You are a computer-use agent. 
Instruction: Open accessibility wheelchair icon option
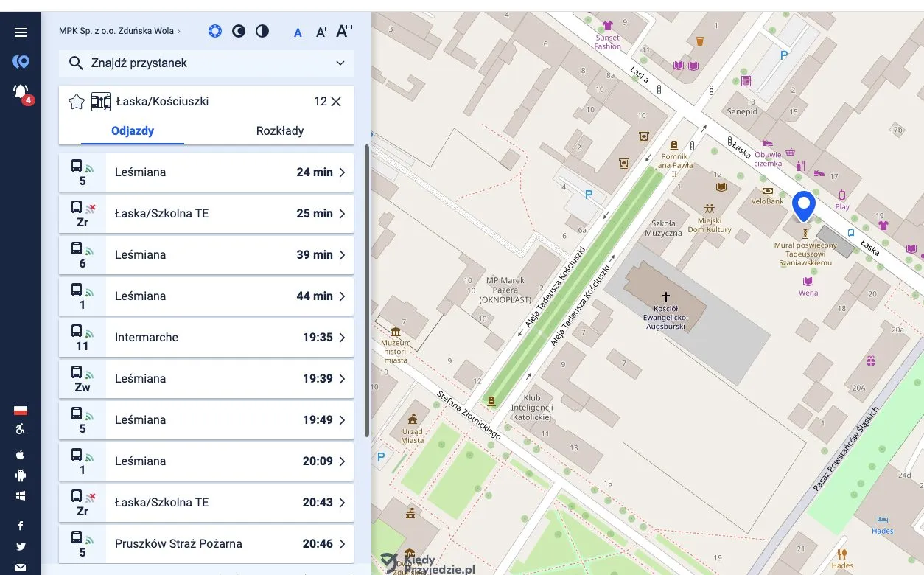pyautogui.click(x=21, y=430)
